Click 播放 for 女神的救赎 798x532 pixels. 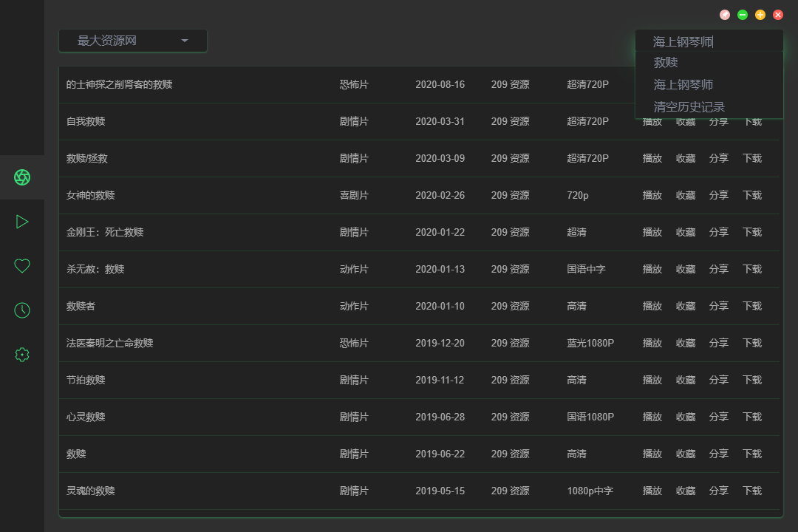pyautogui.click(x=652, y=195)
